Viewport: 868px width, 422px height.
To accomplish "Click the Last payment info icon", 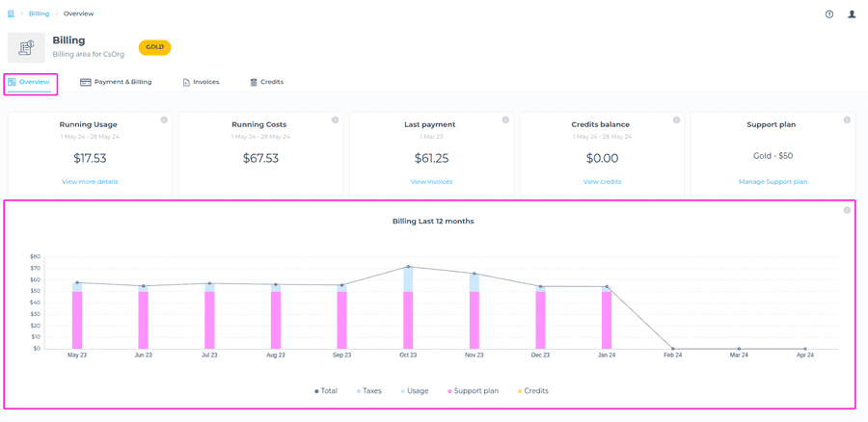I will pos(505,120).
